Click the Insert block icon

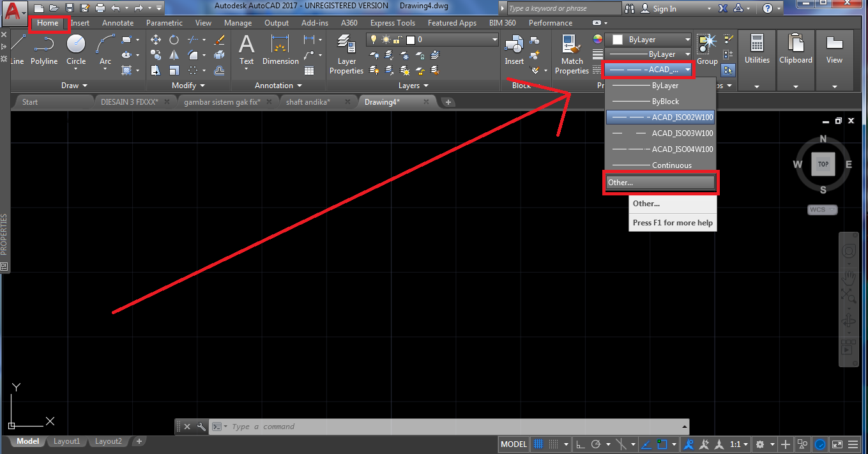tap(514, 50)
